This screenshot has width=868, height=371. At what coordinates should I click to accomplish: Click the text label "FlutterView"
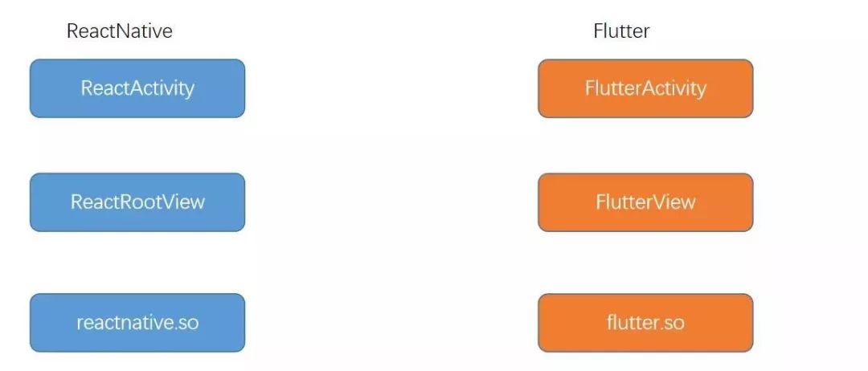645,202
